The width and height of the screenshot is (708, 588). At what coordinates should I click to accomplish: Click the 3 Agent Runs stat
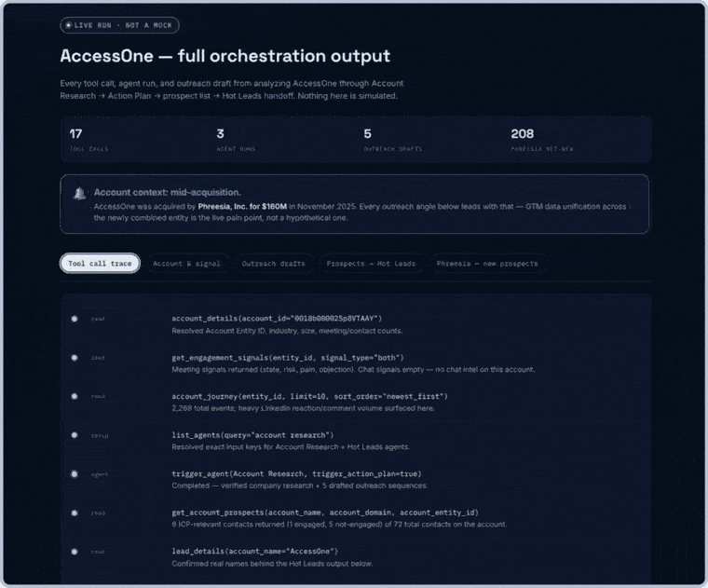[236, 140]
